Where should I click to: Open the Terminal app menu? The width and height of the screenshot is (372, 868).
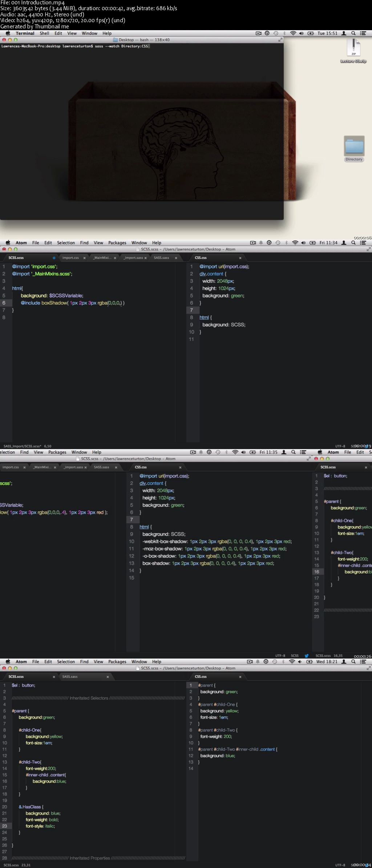coord(25,33)
